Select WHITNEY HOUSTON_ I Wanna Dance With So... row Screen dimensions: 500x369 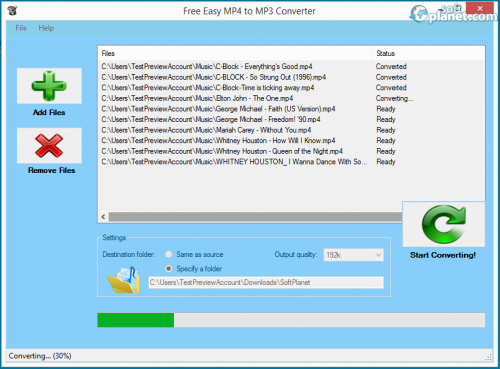click(291, 162)
